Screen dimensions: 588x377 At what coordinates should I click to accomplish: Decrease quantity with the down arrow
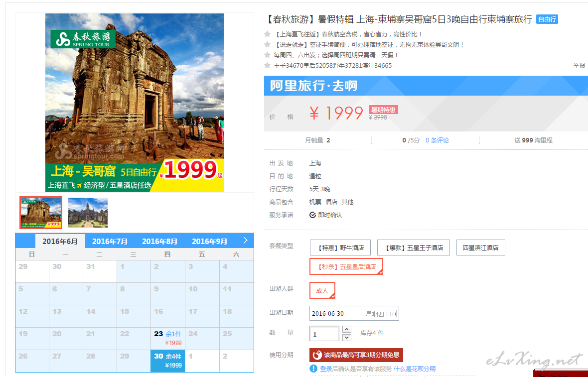347,337
